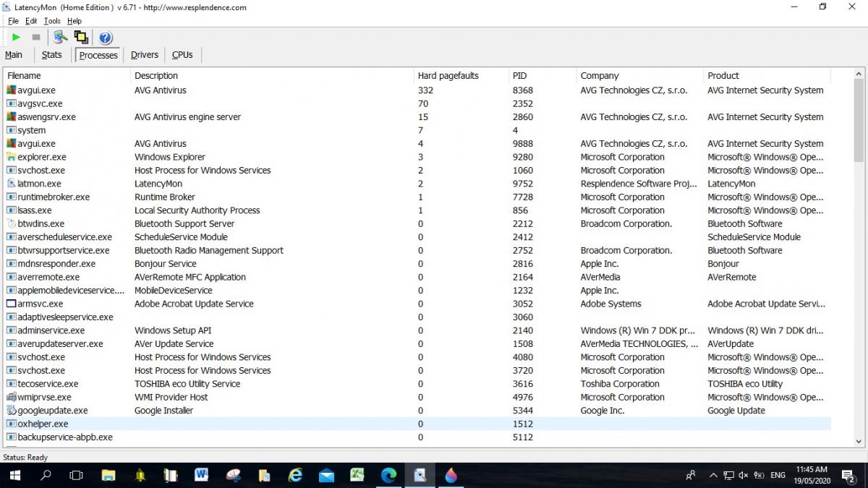Screen dimensions: 868x488
Task: Sort by the Product column header
Action: 767,75
